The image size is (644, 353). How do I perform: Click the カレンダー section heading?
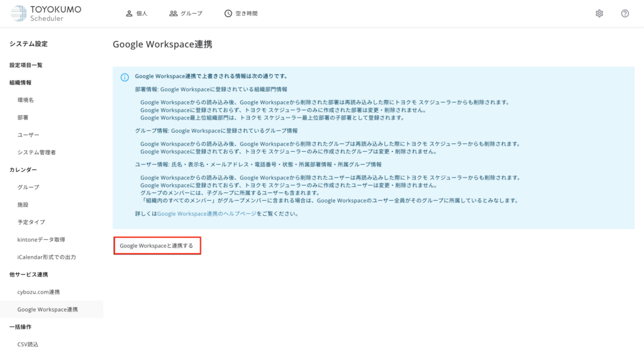point(23,170)
